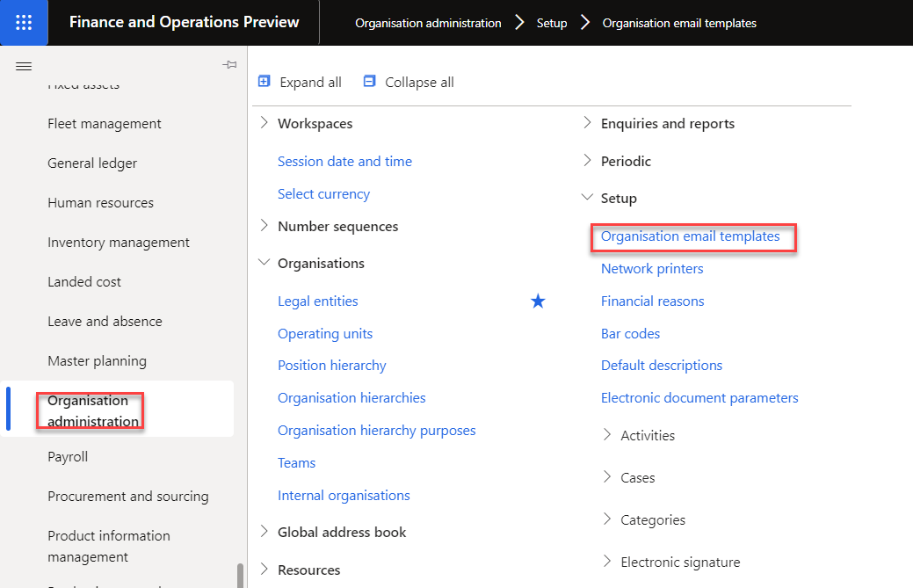Open Operating units page
This screenshot has width=913, height=588.
click(325, 334)
